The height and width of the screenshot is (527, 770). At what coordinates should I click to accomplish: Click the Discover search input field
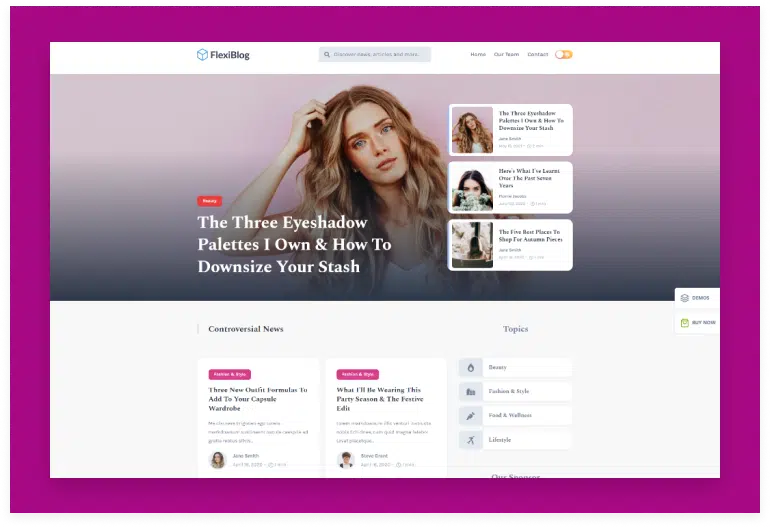375,55
